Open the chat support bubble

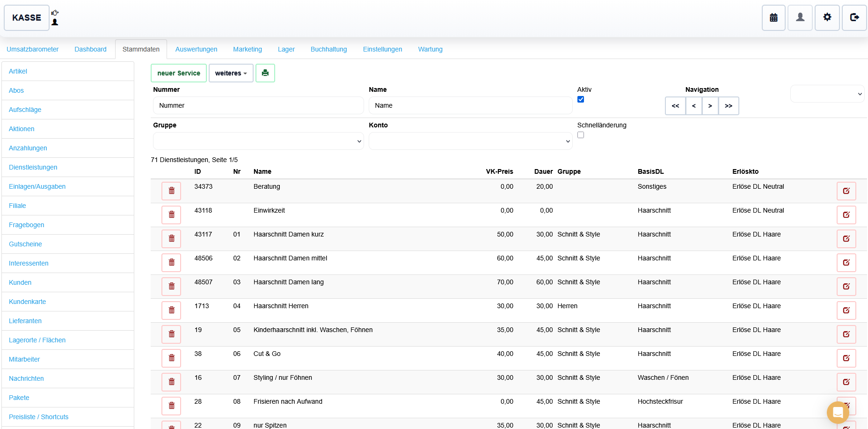pos(838,412)
